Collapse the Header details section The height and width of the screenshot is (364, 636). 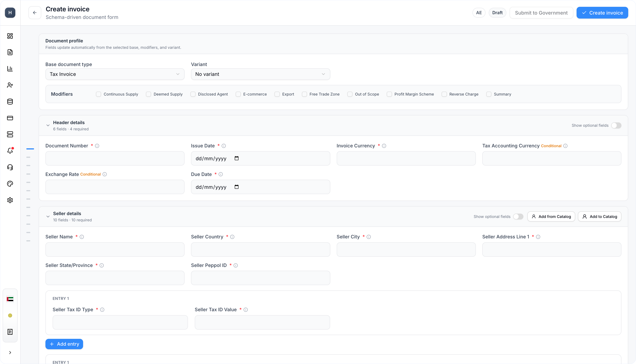[48, 125]
